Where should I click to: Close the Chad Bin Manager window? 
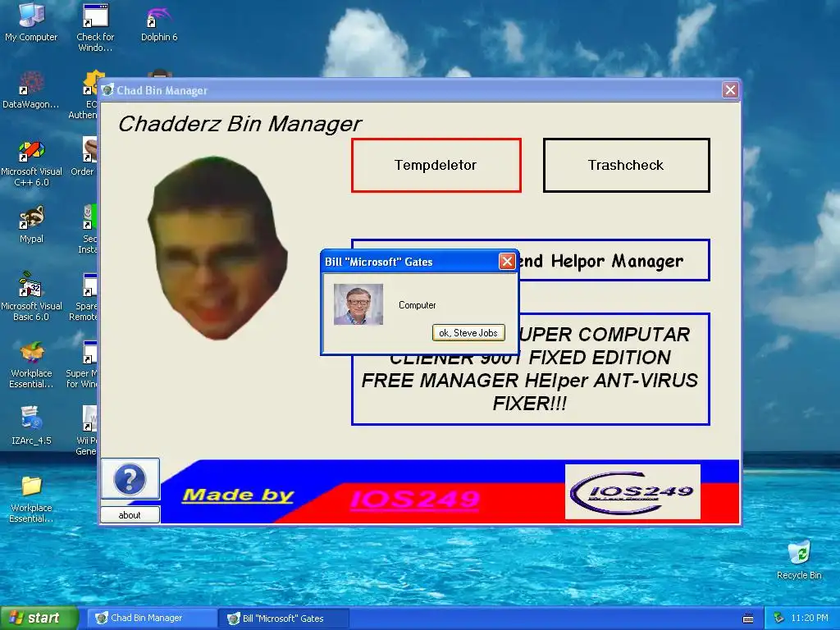[729, 90]
